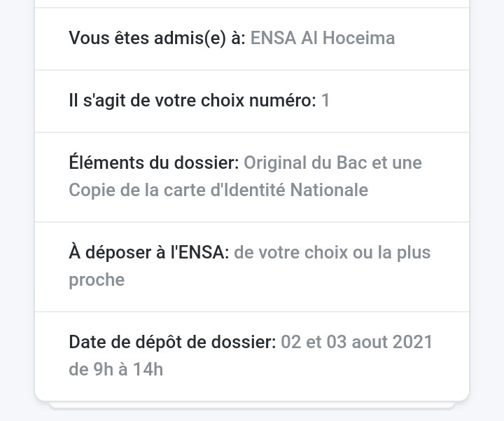Click the "Il s'agit de votre choix numéro:" label
The height and width of the screenshot is (421, 504).
(x=192, y=100)
